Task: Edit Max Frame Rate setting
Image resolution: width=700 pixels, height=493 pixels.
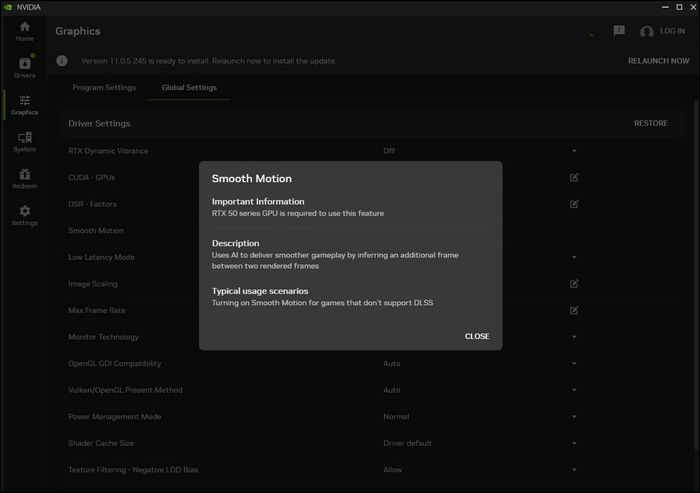Action: click(574, 310)
